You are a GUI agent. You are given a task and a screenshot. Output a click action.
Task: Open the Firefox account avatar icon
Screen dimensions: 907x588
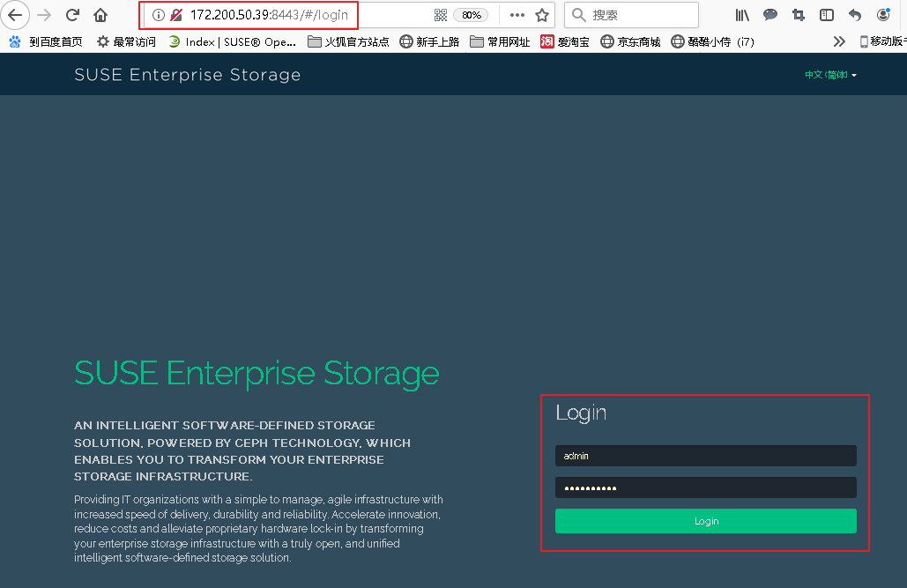point(883,15)
